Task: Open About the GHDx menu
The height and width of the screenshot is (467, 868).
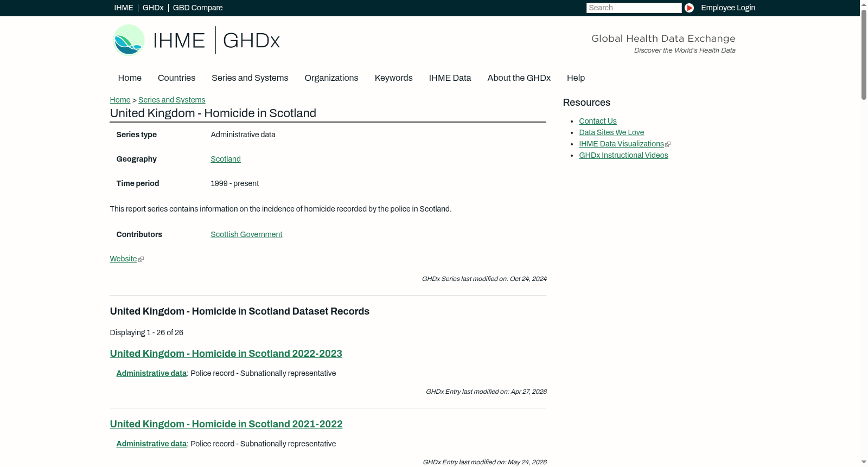Action: [x=519, y=78]
